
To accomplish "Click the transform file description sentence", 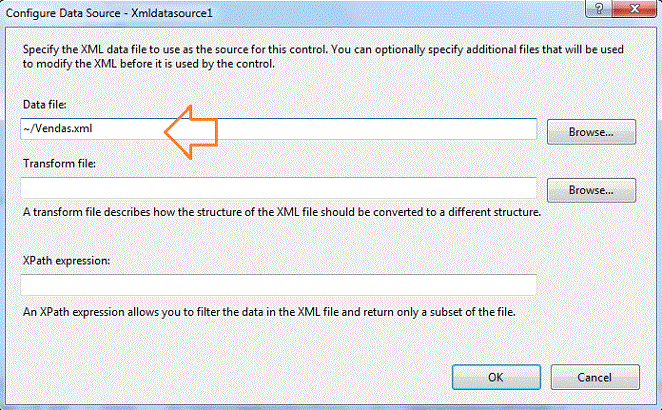I will click(x=282, y=212).
